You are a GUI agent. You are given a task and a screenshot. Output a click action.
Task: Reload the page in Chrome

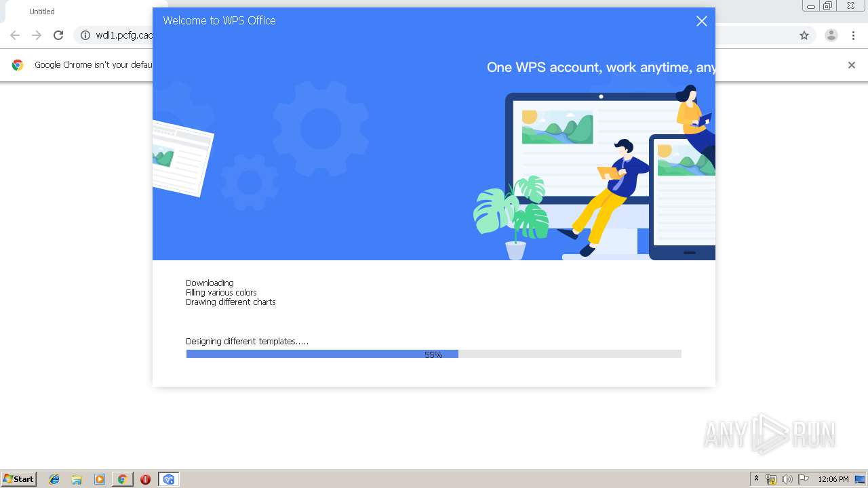tap(58, 35)
